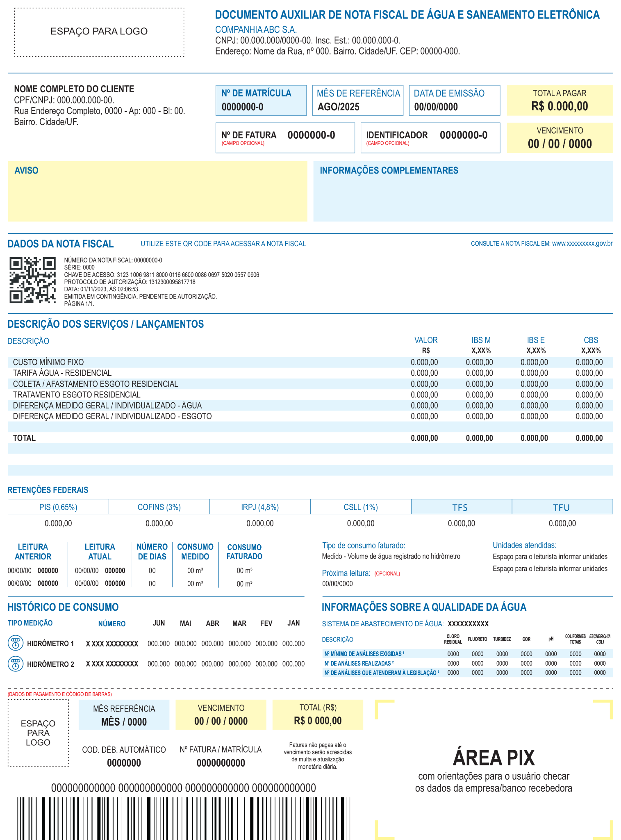621x840 pixels.
Task: Click the CSLL (1%) retention cell
Action: (361, 507)
